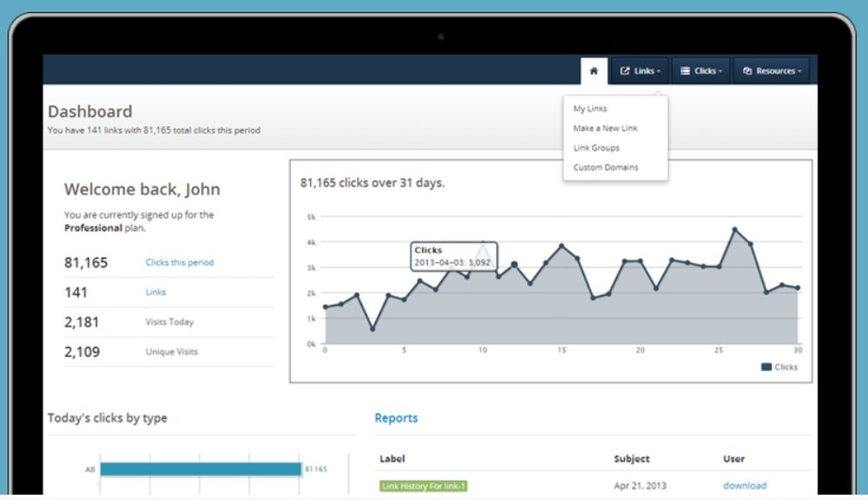Click the Subject column header

click(x=632, y=458)
